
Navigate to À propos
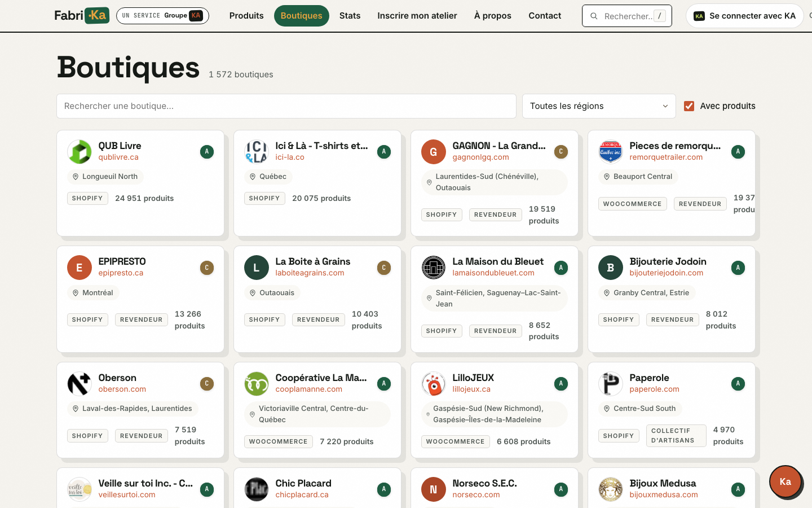click(x=493, y=16)
